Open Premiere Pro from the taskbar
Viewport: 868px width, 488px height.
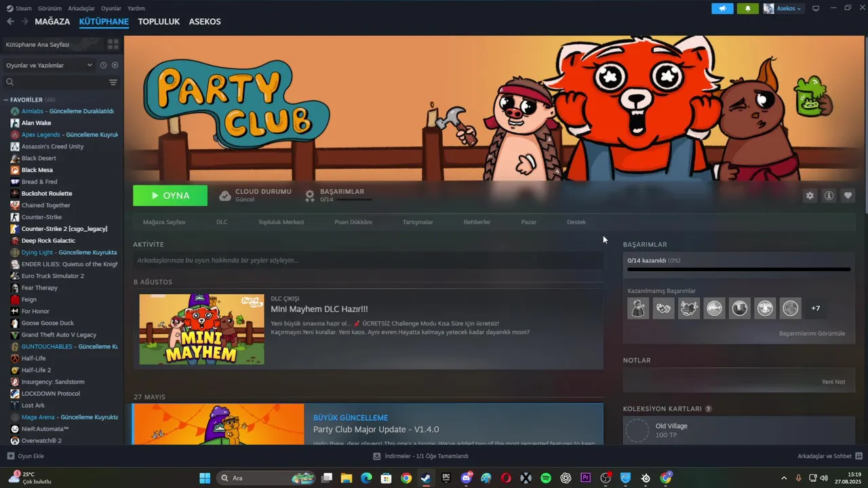click(586, 478)
